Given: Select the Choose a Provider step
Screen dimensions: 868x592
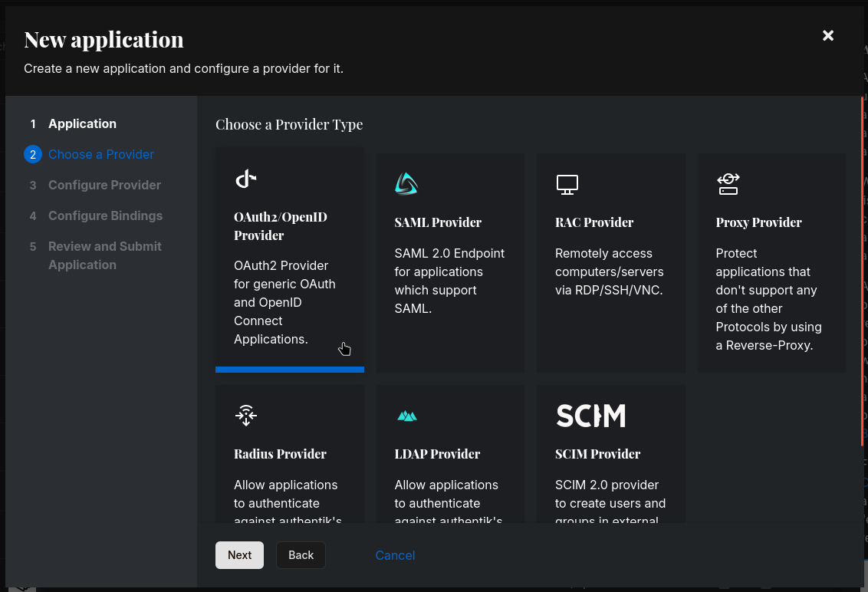Looking at the screenshot, I should click(100, 154).
